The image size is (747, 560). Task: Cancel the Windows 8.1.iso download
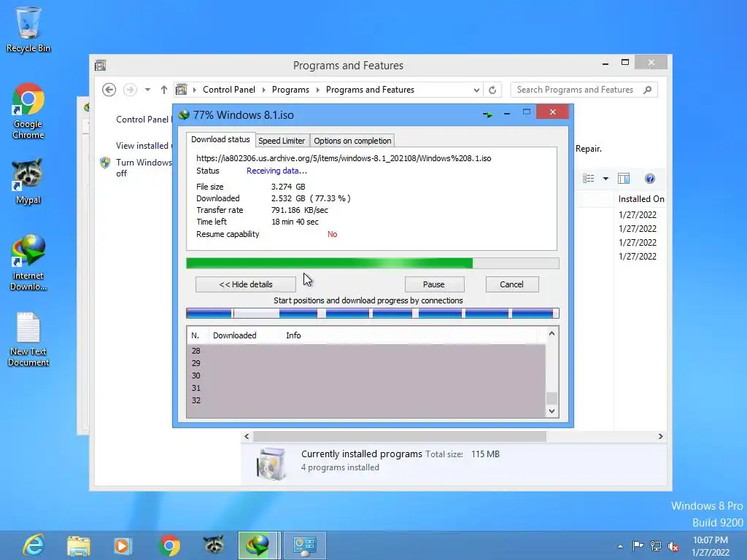click(511, 284)
